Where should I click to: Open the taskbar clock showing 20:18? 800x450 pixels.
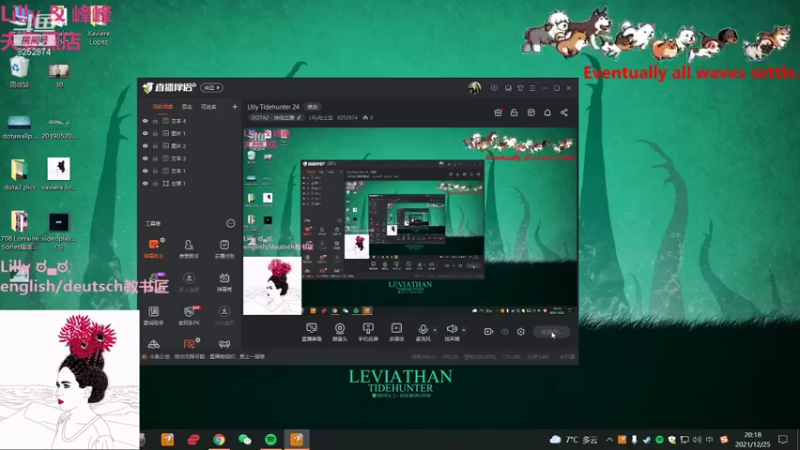point(753,439)
